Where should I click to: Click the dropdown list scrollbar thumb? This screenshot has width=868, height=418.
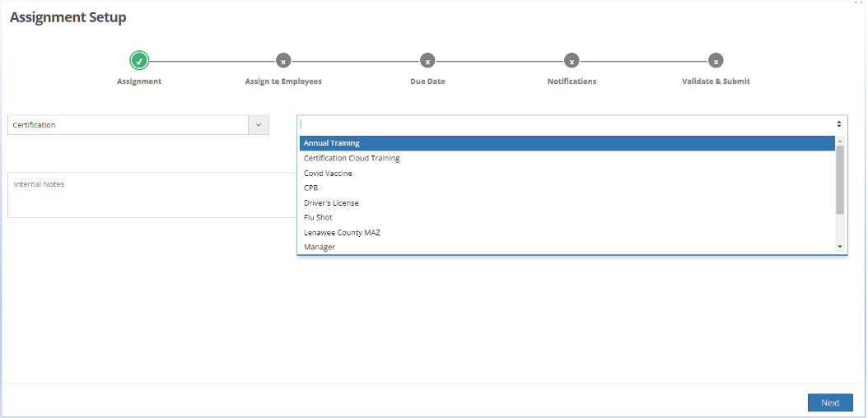[x=840, y=179]
